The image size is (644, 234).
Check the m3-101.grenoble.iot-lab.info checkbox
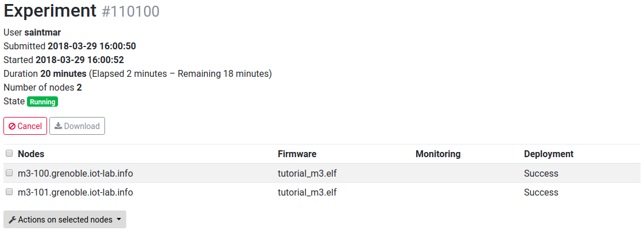click(9, 192)
